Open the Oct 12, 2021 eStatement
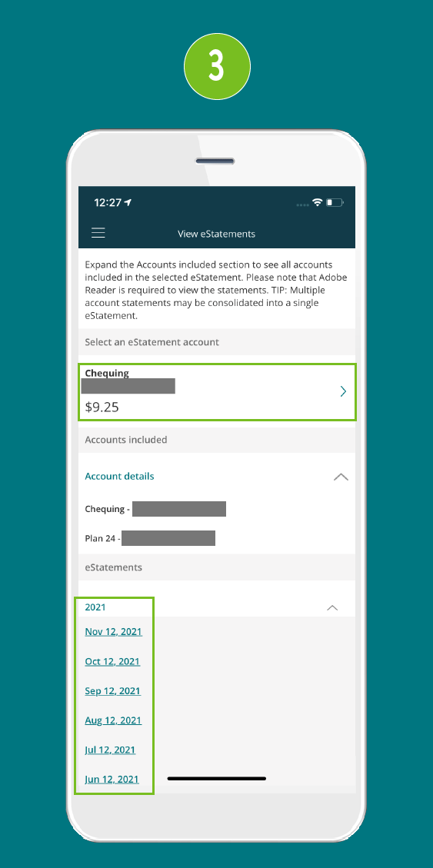Image resolution: width=433 pixels, height=868 pixels. tap(112, 661)
